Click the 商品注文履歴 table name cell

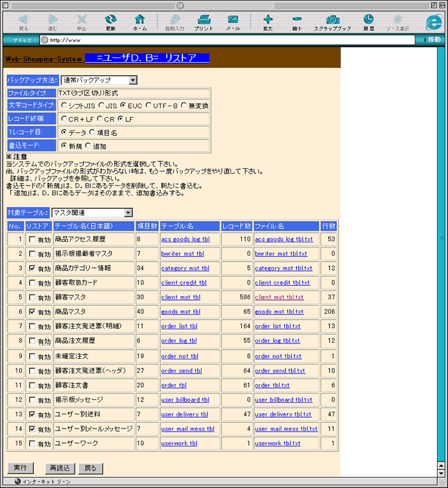pos(94,341)
